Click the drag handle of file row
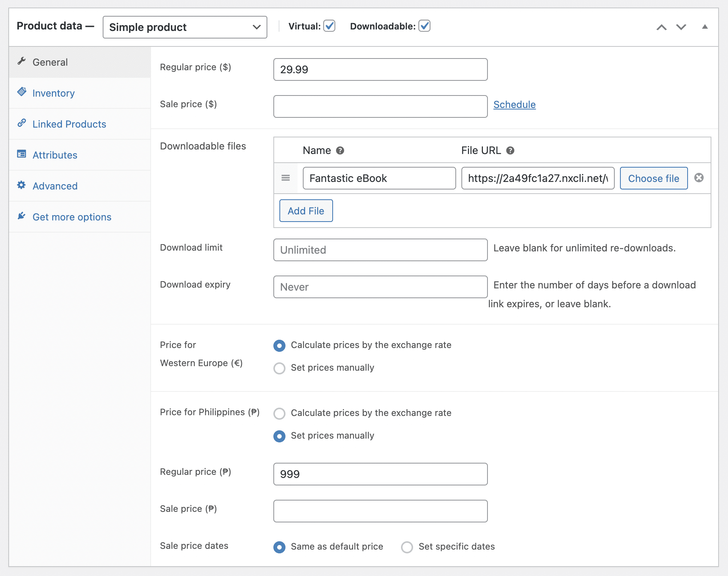Screen dimensions: 728x576 286,178
